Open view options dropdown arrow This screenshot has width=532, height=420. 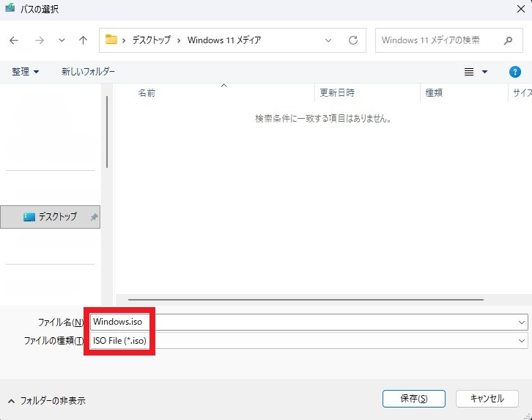(x=485, y=72)
